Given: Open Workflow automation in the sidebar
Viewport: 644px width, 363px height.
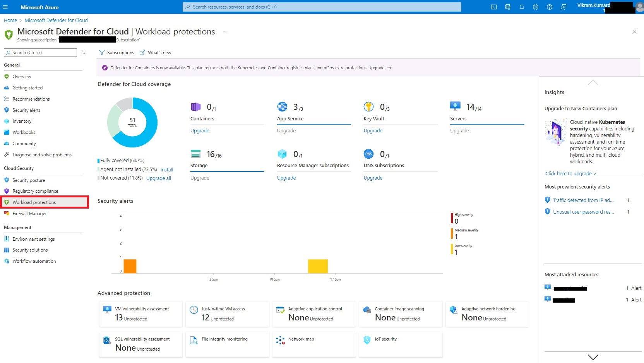Looking at the screenshot, I should [x=34, y=261].
